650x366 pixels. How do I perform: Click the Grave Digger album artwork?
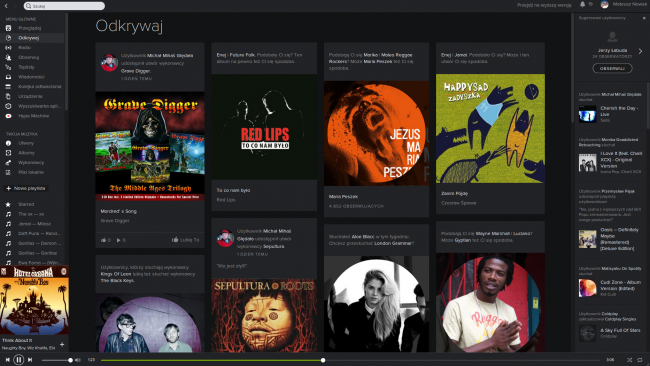coord(150,146)
